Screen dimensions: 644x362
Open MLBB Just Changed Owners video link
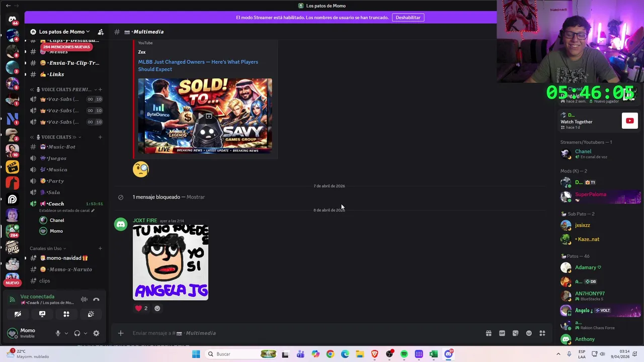198,65
